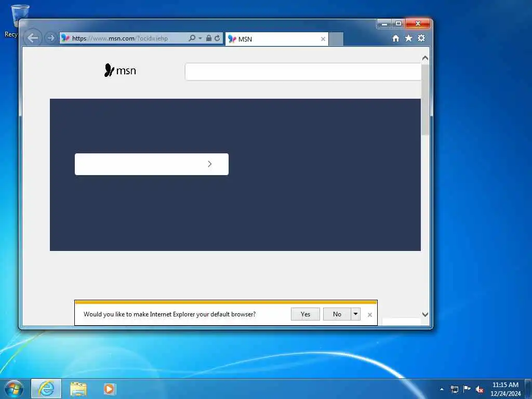Screen dimensions: 532x399
Task: Go back with the browser Back arrow
Action: click(33, 38)
